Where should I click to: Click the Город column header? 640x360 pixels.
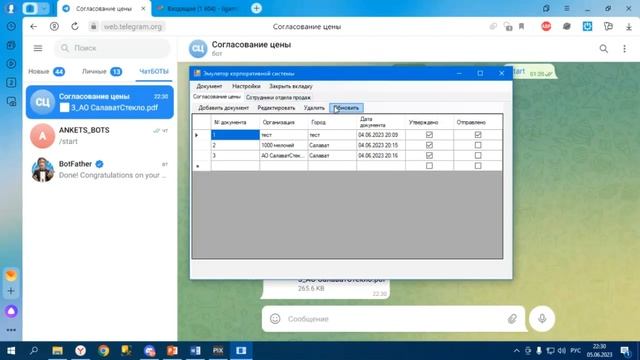(332, 122)
